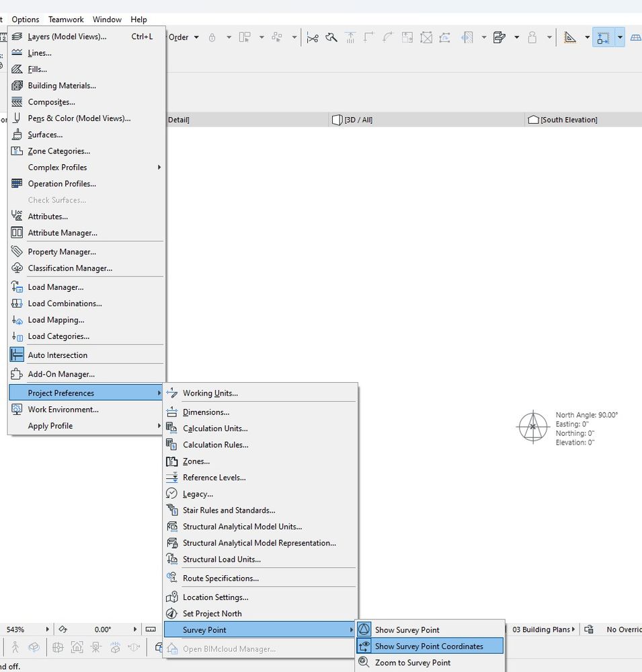Open Stair Rules and Standards
The height and width of the screenshot is (672, 642).
pos(260,510)
